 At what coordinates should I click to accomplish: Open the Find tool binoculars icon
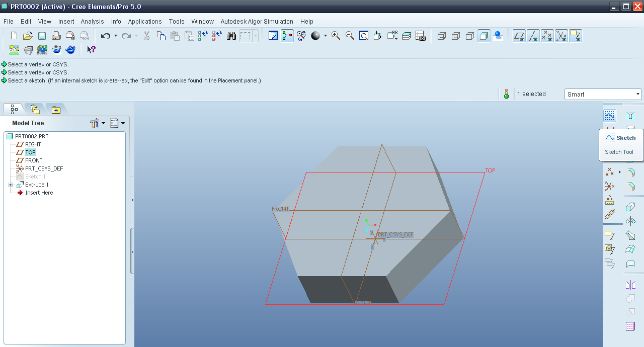click(x=231, y=36)
